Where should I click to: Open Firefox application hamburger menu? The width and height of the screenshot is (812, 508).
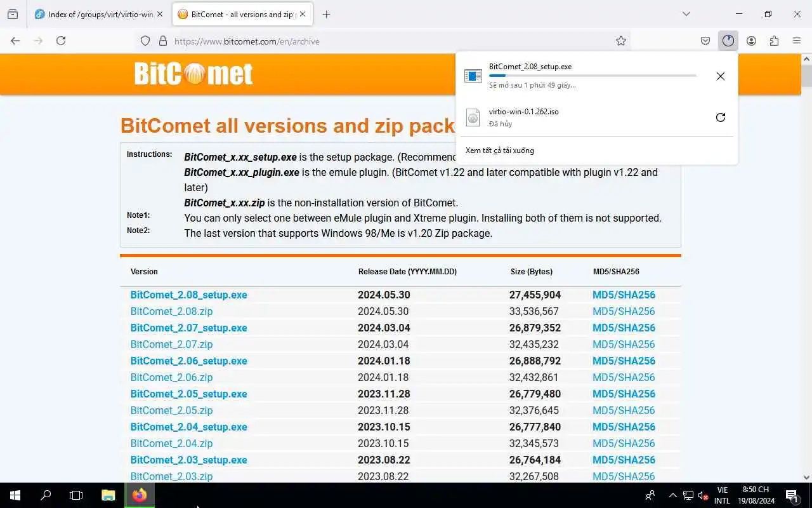click(x=797, y=41)
